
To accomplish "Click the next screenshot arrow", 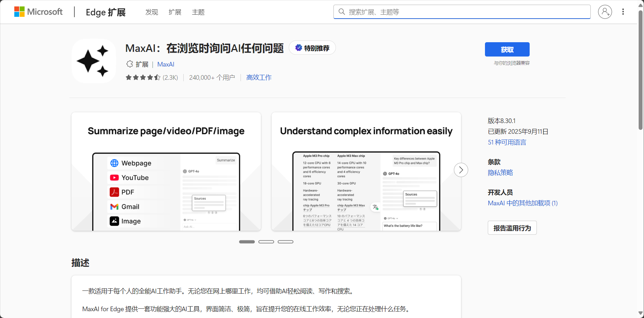I will pyautogui.click(x=461, y=170).
